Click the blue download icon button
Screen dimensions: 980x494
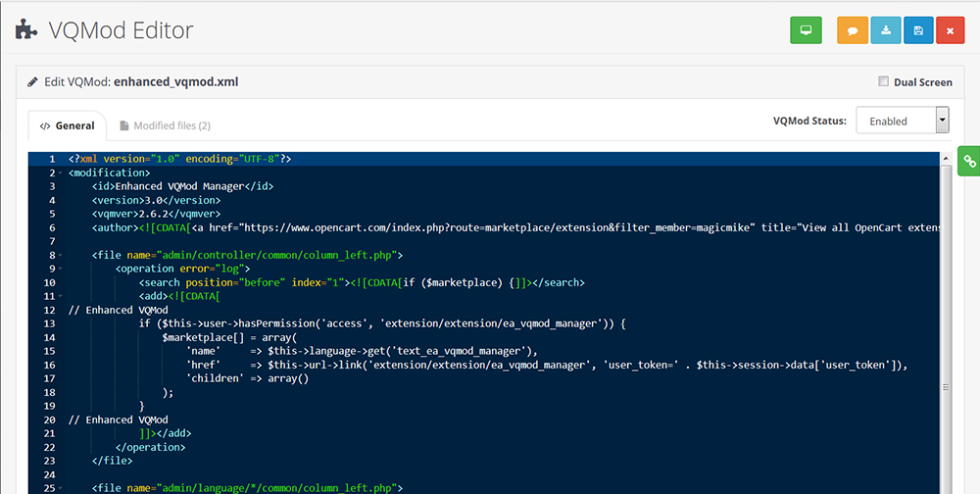(886, 30)
